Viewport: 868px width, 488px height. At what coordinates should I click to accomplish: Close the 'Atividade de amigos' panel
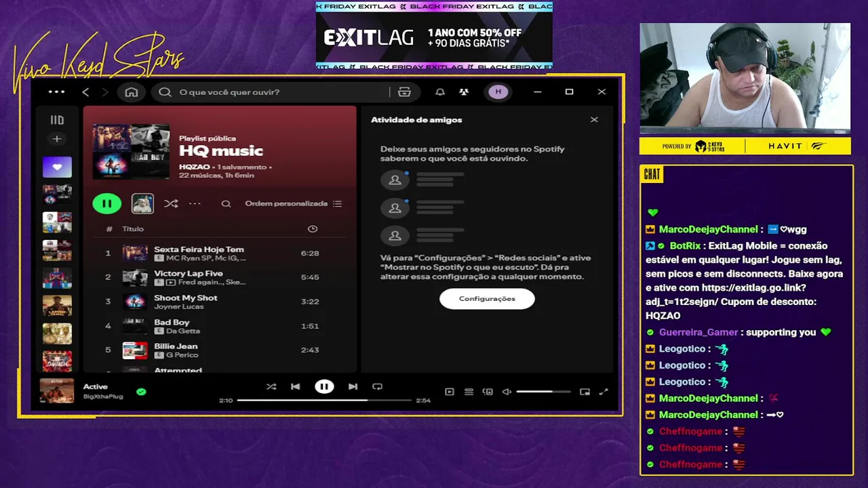tap(594, 120)
